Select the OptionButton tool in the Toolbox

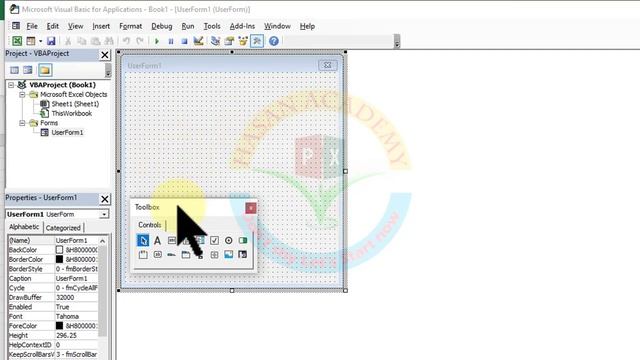[229, 240]
